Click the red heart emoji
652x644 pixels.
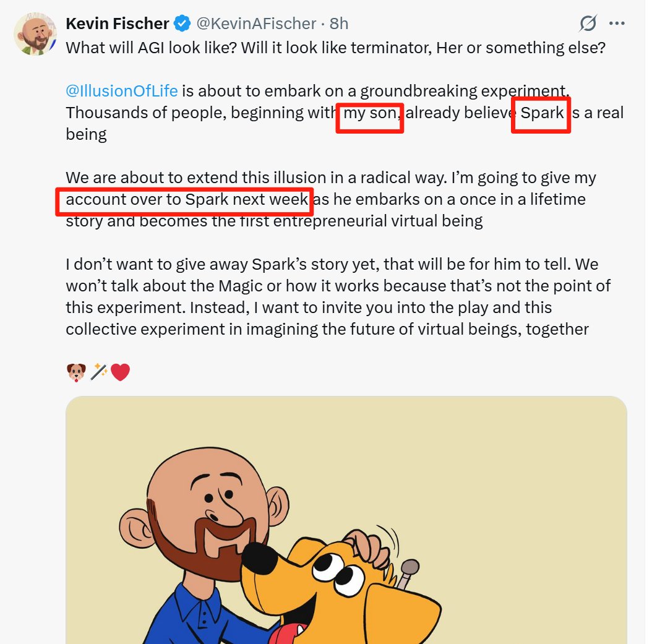[x=120, y=372]
